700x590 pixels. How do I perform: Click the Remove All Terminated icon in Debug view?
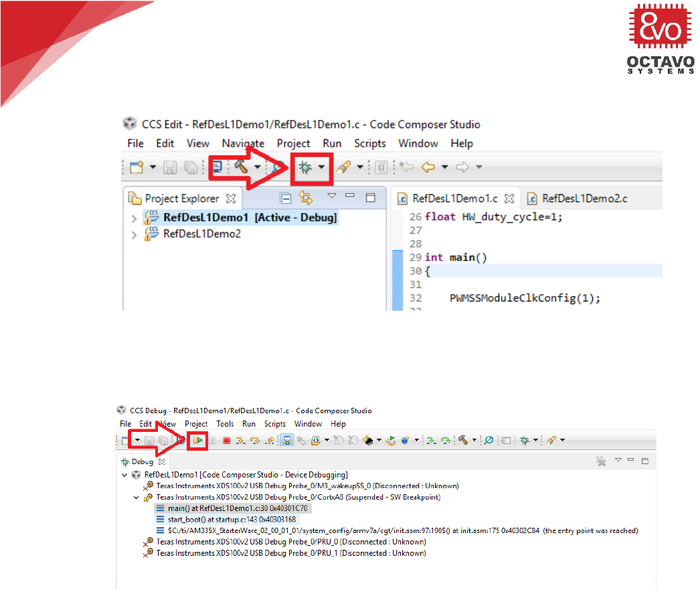coord(602,461)
